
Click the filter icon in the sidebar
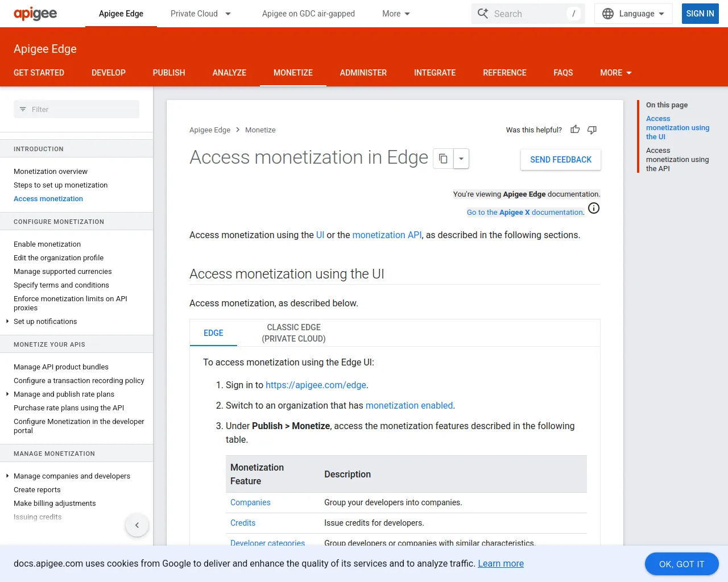tap(23, 109)
